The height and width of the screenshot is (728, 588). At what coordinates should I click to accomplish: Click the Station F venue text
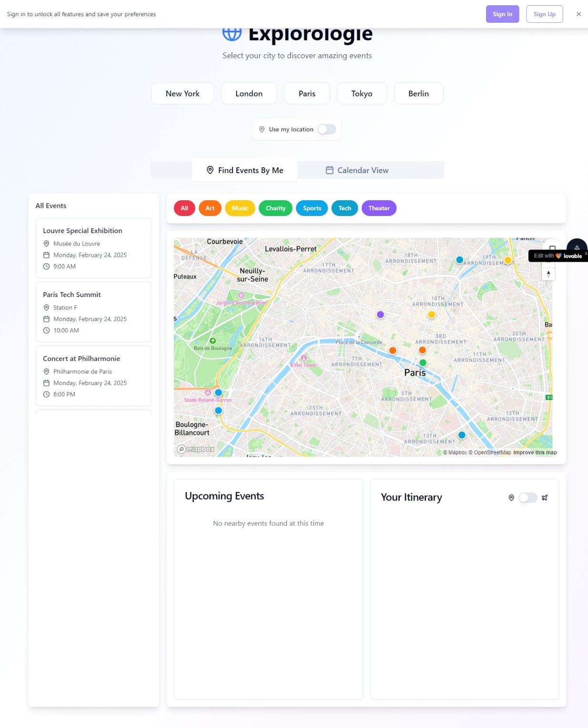[65, 308]
